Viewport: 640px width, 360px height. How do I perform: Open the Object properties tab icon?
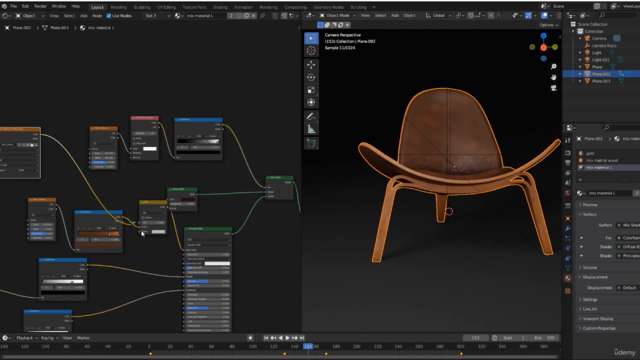click(x=568, y=218)
